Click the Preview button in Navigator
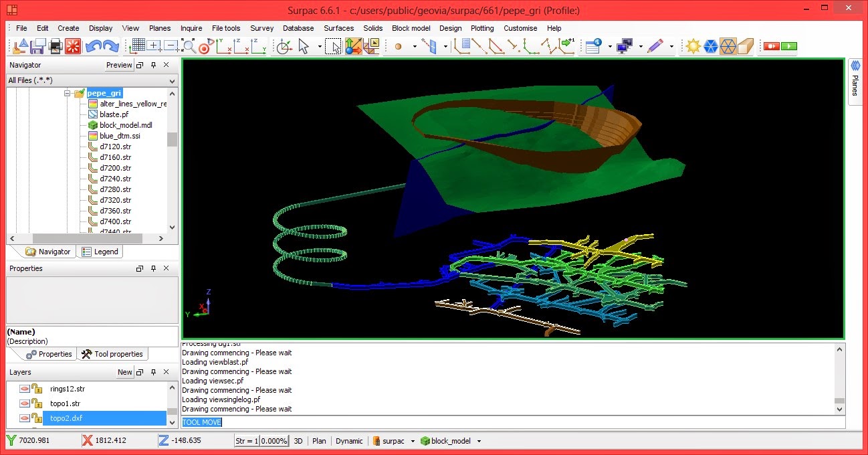Viewport: 868px width, 455px height. click(x=119, y=65)
